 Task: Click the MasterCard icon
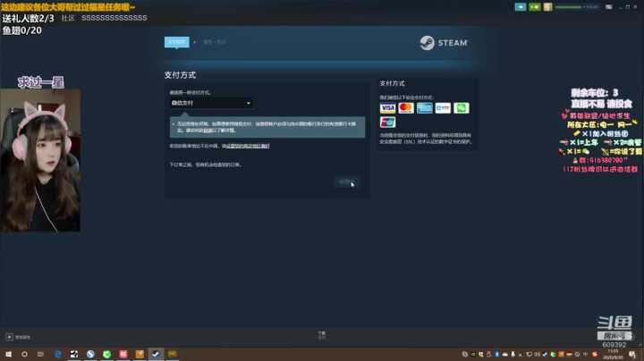tap(406, 108)
